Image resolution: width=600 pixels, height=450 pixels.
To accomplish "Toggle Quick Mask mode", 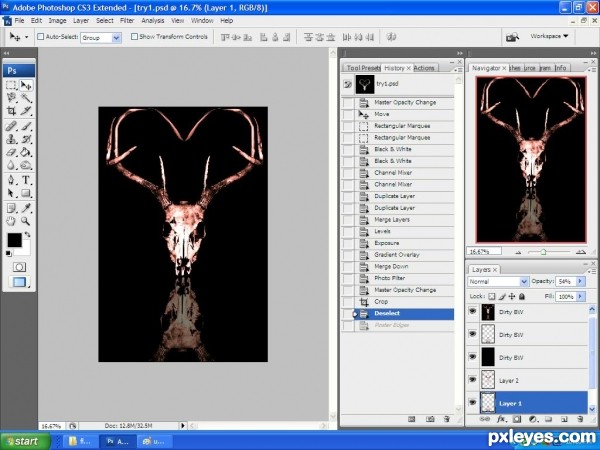I will [x=19, y=267].
